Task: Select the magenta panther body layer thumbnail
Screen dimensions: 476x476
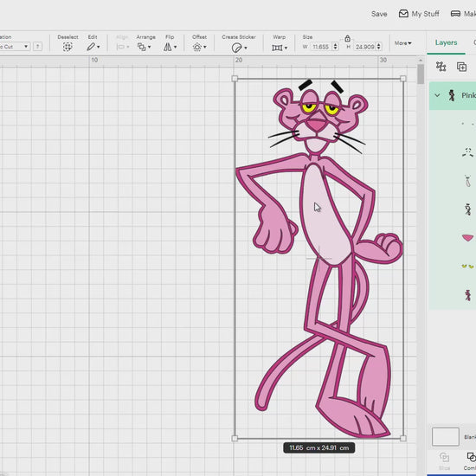Action: 468,295
